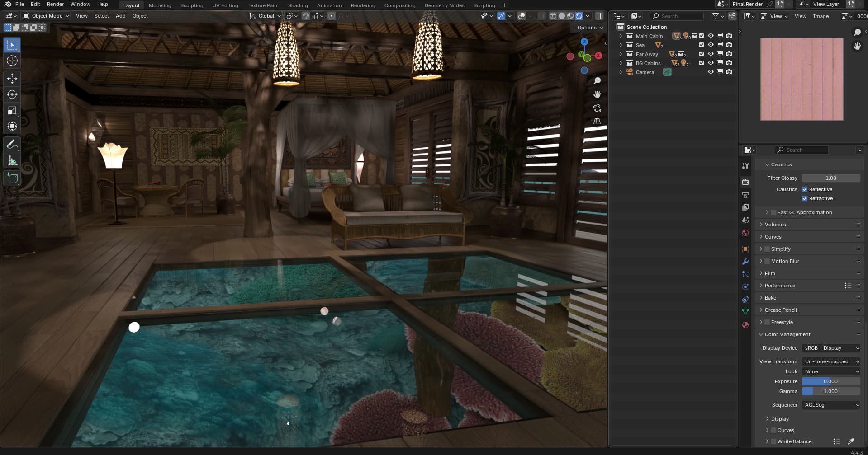Click the Gamma slider
The height and width of the screenshot is (455, 868).
click(x=831, y=391)
